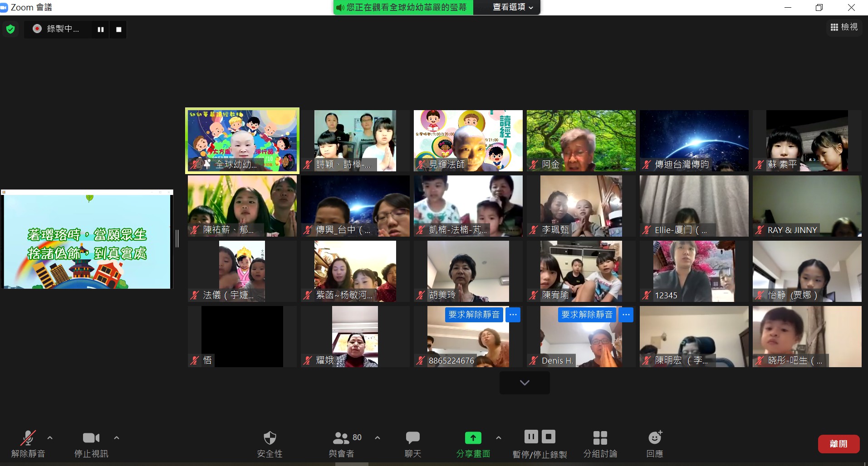Stop the recording in top bar
868x466 pixels.
point(119,29)
